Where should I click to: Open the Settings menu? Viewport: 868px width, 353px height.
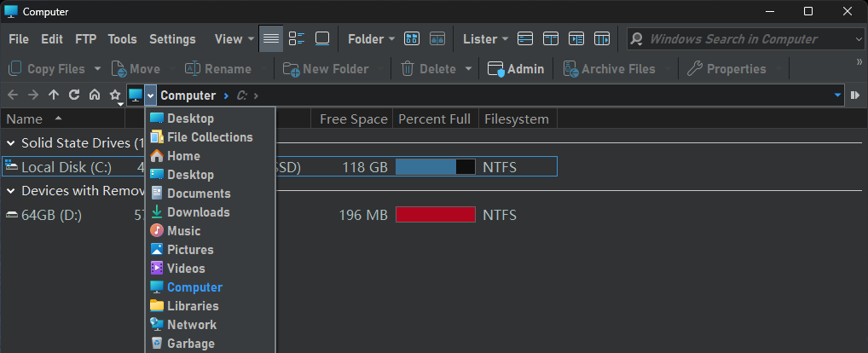[x=172, y=39]
